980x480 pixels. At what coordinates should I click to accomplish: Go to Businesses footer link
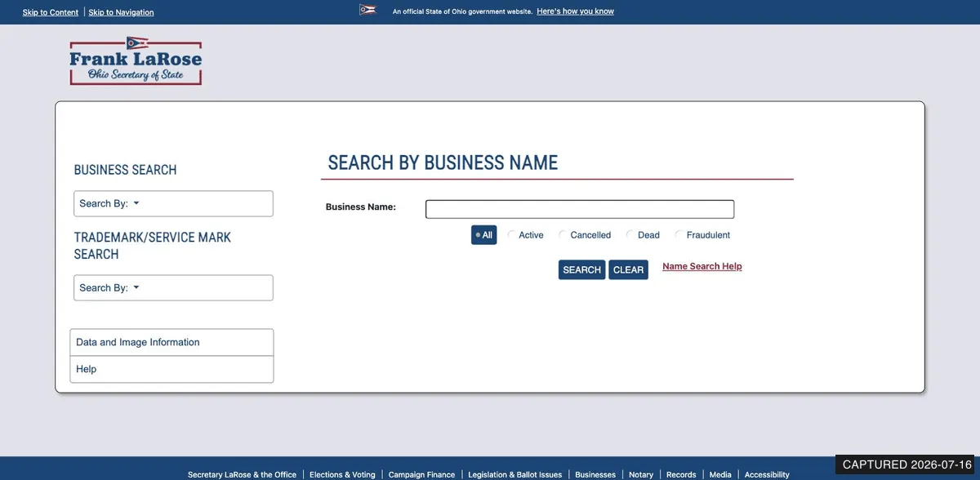595,474
